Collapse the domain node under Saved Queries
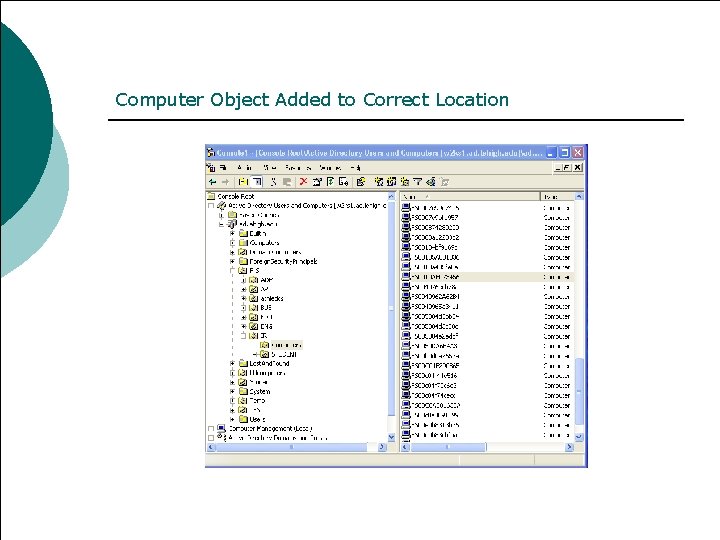 (x=222, y=224)
